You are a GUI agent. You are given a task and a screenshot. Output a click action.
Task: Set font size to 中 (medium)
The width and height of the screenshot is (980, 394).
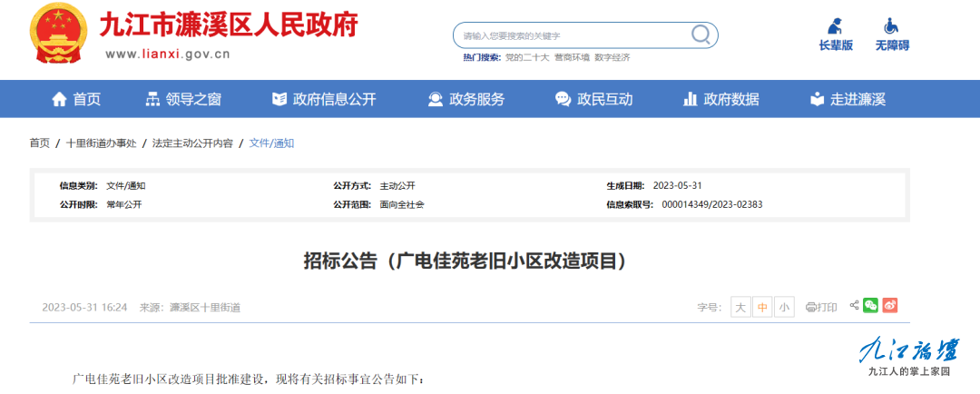pos(762,308)
